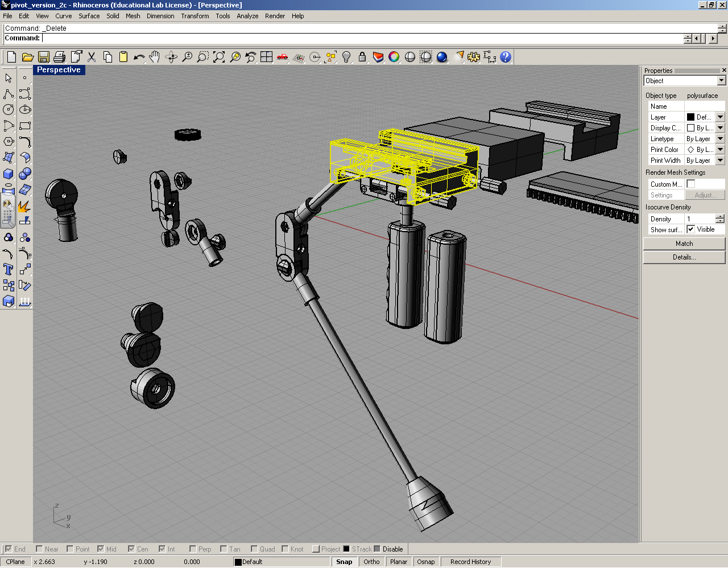Click the Open file folder icon

point(27,57)
